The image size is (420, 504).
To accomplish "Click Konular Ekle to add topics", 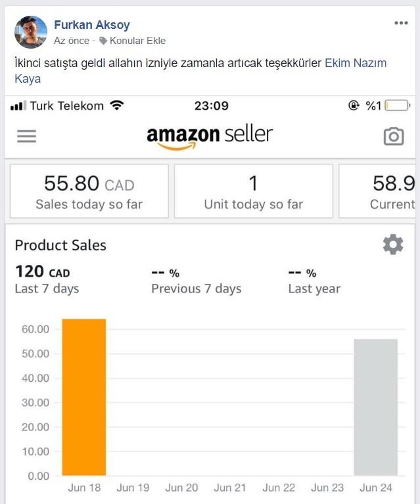I will point(137,41).
